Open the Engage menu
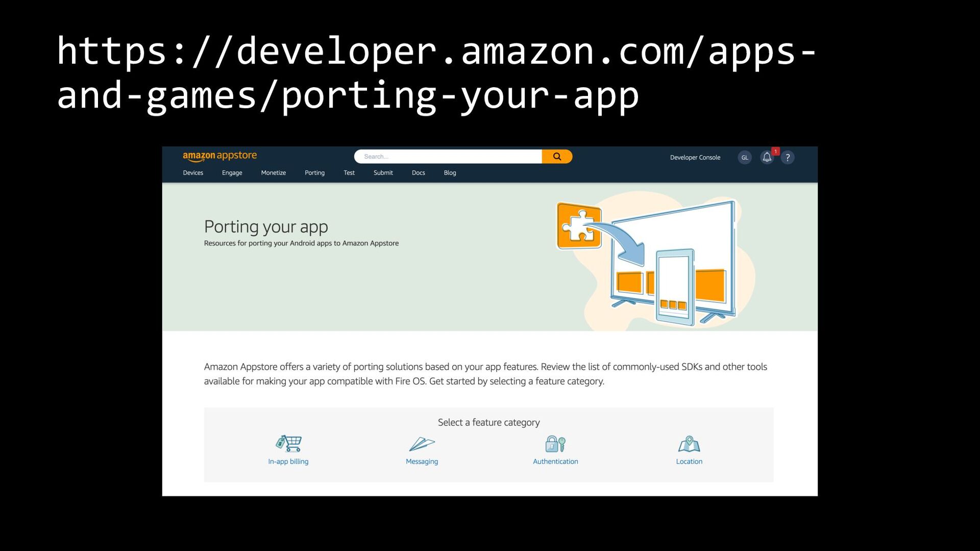This screenshot has height=551, width=980. click(x=232, y=173)
